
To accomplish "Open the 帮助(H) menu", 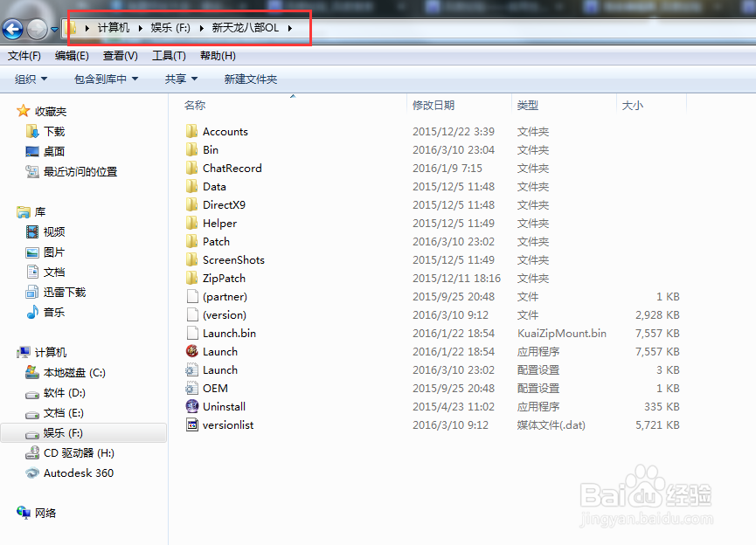I will [x=218, y=56].
